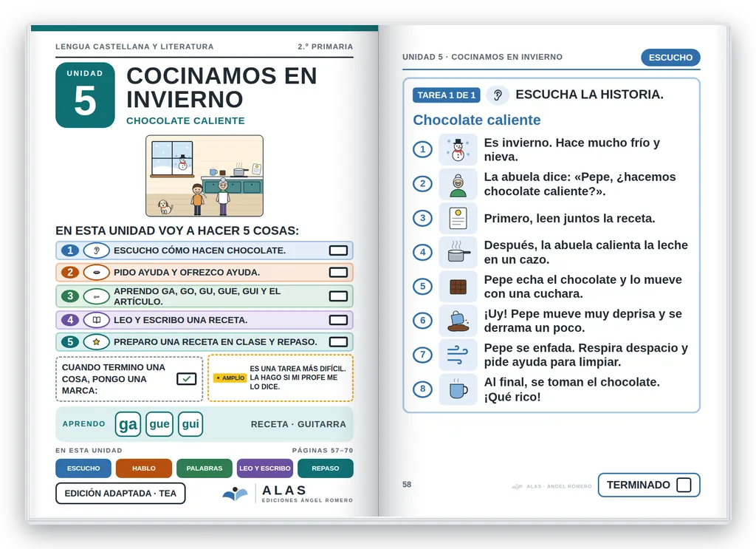Click 'RECETA · GUITARRA' text

click(298, 424)
